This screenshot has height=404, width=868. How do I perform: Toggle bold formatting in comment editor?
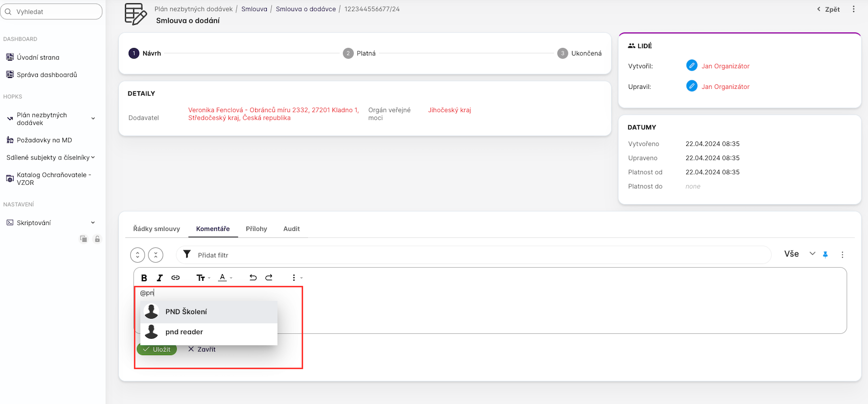pos(144,278)
